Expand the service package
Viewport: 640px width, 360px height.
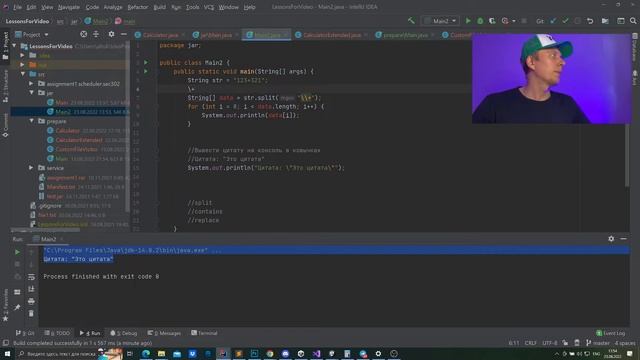(31, 168)
